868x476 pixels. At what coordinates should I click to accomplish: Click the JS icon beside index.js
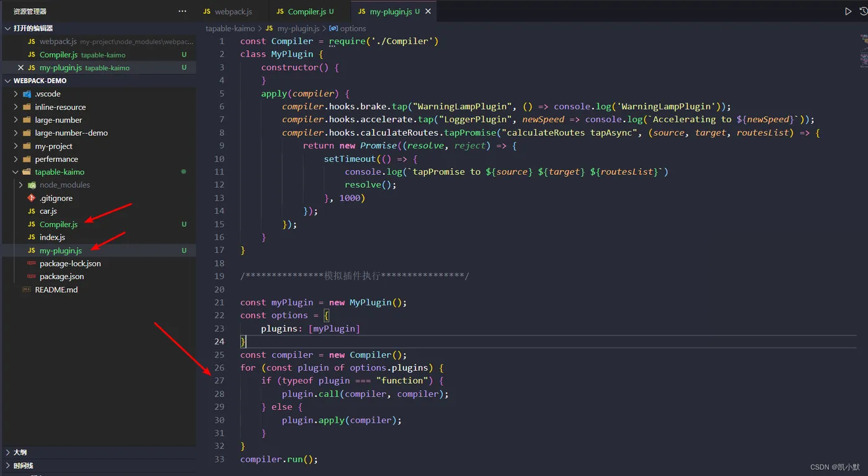coord(32,237)
